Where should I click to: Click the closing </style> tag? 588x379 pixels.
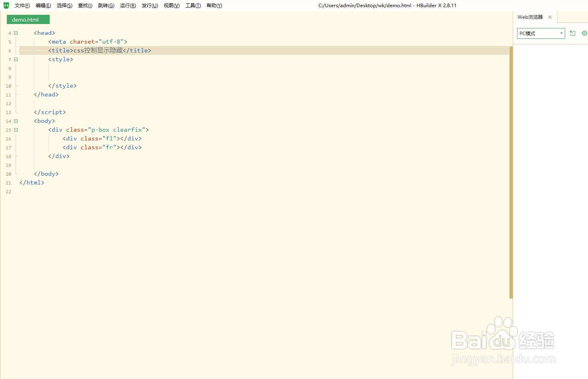[62, 86]
